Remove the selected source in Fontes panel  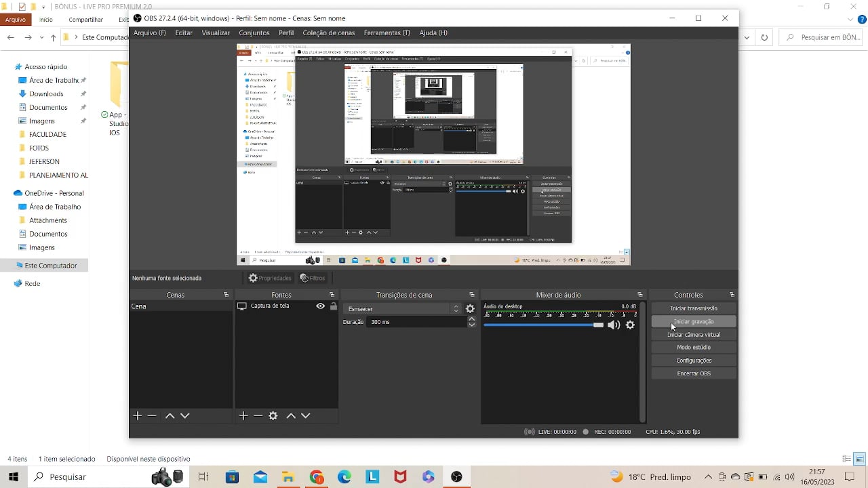[258, 415]
